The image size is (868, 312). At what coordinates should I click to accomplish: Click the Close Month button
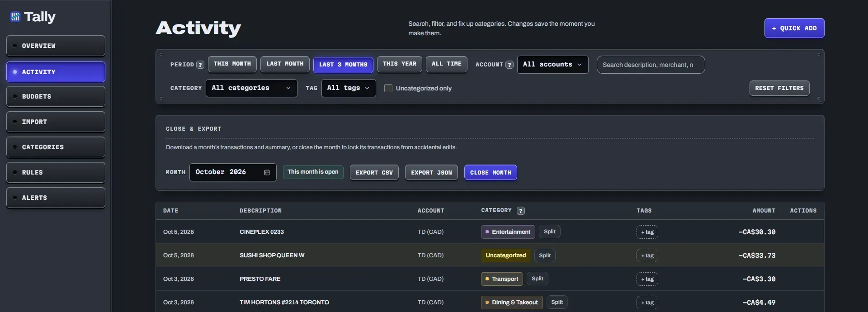tap(491, 172)
